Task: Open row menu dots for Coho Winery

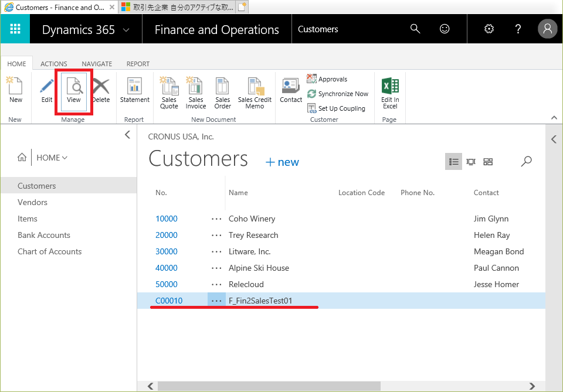Action: coord(216,219)
